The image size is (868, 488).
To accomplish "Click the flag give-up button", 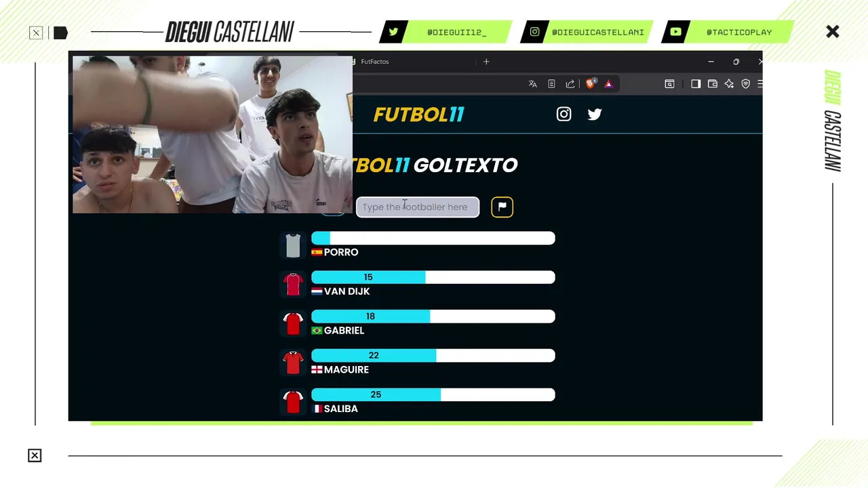I will pyautogui.click(x=502, y=207).
